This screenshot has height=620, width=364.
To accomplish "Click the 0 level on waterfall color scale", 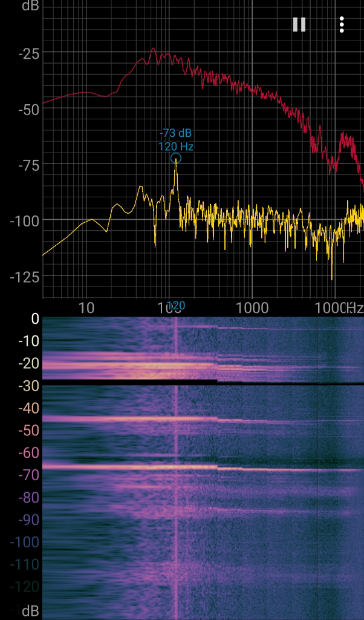I will click(x=34, y=319).
